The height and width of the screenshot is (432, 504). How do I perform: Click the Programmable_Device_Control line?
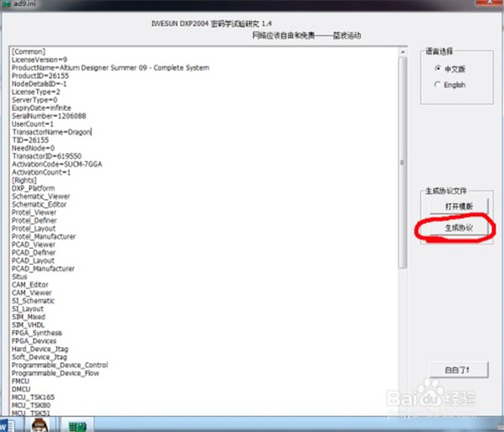(x=60, y=366)
